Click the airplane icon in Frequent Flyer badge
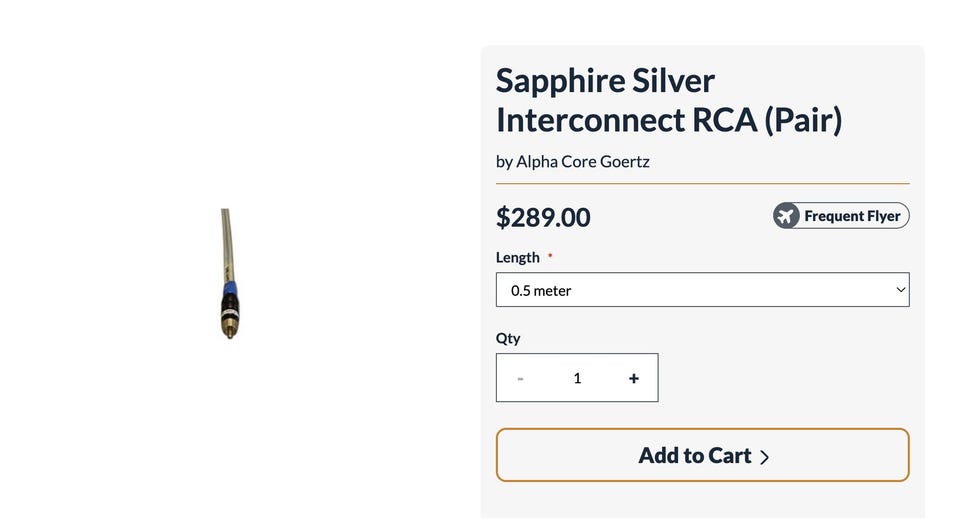 [x=786, y=216]
